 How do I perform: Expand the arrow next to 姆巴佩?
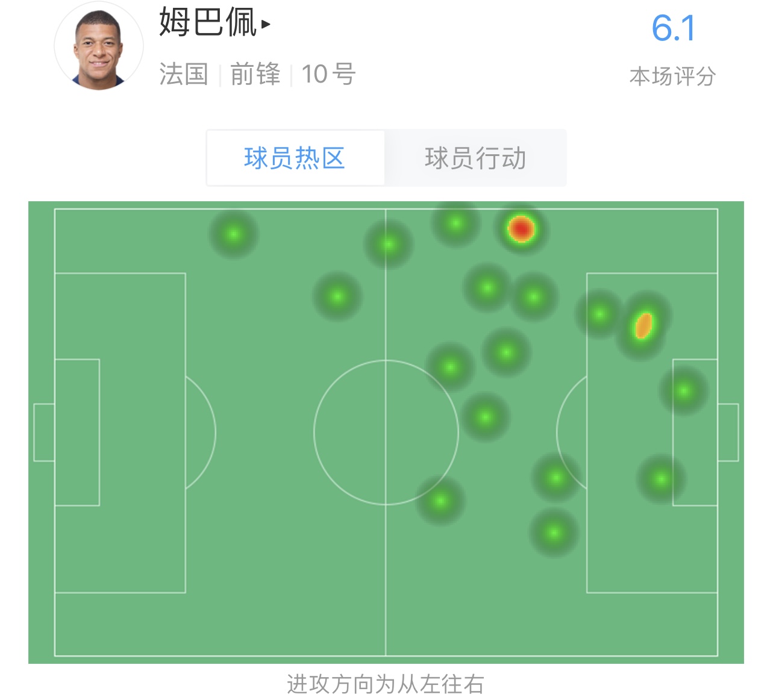(266, 25)
